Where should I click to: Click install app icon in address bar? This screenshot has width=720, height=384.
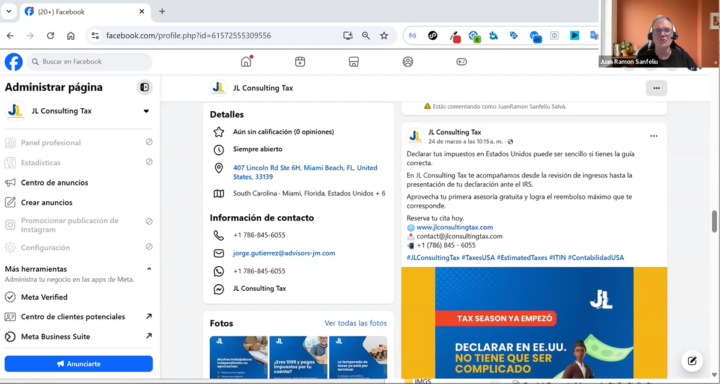pos(348,36)
